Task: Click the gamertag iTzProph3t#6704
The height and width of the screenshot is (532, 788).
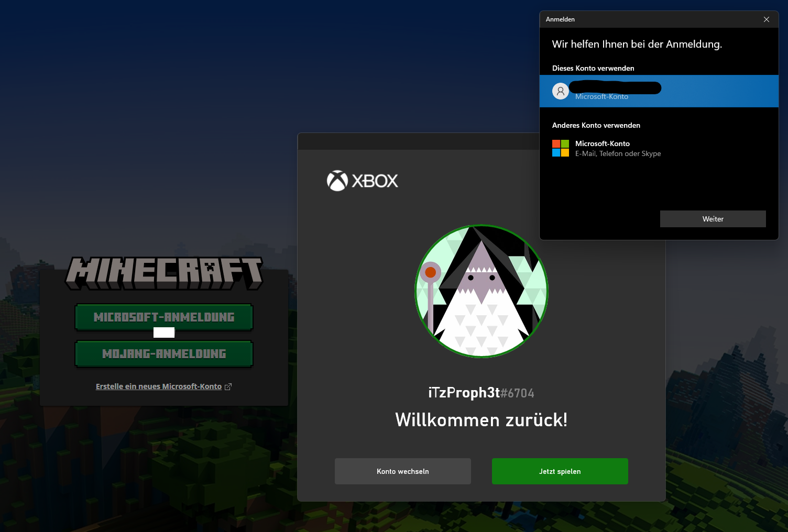Action: 481,393
